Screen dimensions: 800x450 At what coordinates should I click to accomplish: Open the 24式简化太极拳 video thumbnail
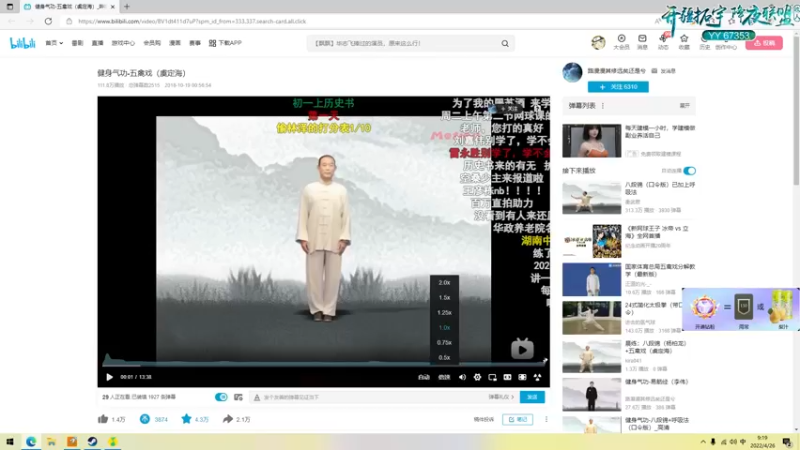(x=592, y=318)
